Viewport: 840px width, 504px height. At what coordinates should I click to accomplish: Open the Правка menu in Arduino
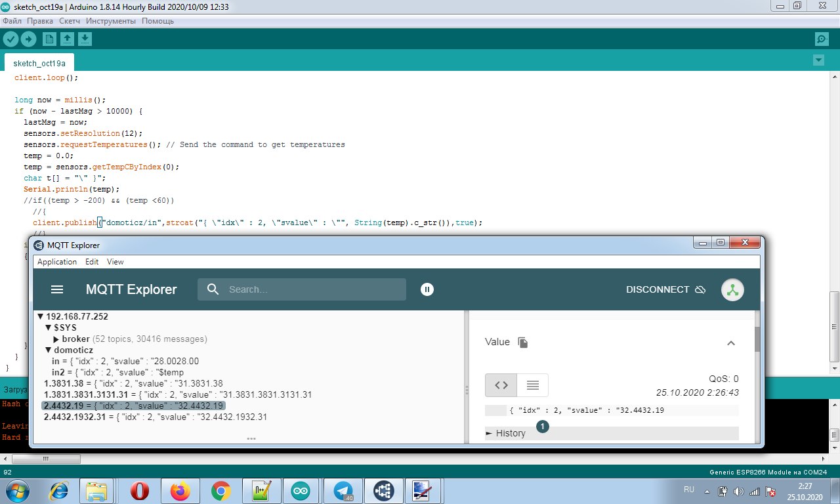click(40, 21)
